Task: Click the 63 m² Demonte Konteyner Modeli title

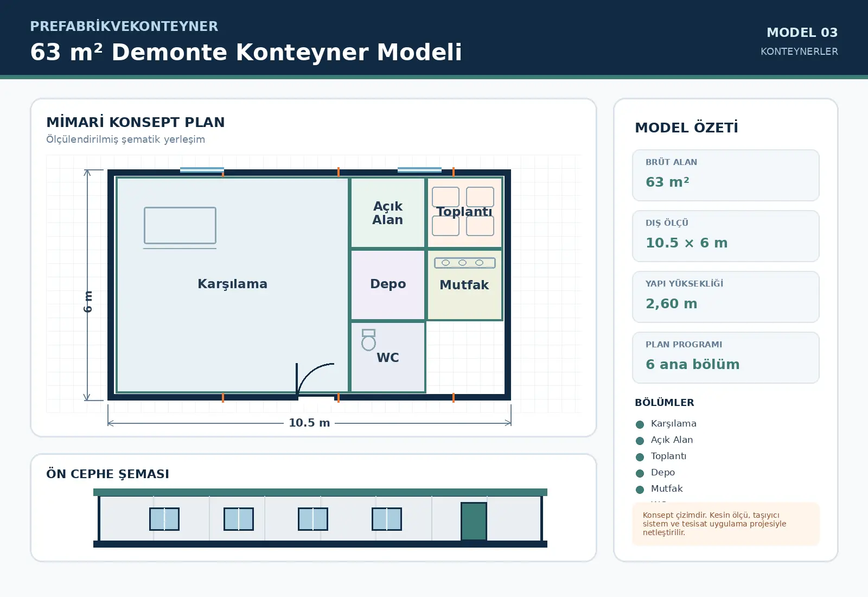Action: tap(246, 52)
